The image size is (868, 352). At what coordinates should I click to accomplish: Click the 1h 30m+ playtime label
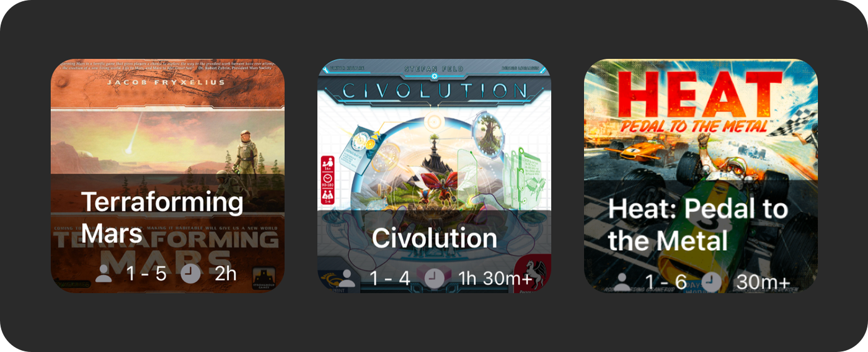pyautogui.click(x=495, y=279)
